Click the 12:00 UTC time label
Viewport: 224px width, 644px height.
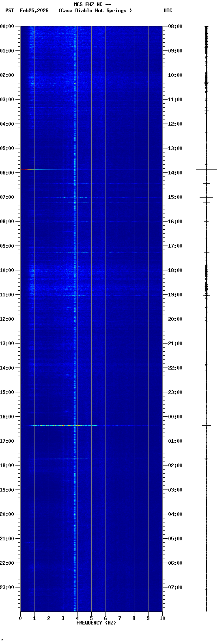175,124
